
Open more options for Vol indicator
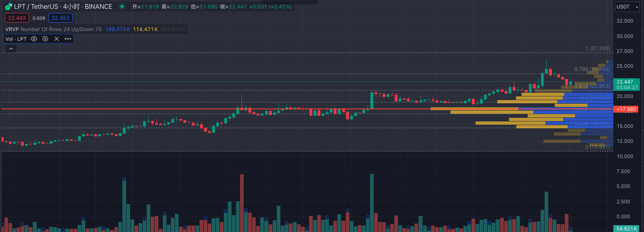[x=68, y=39]
